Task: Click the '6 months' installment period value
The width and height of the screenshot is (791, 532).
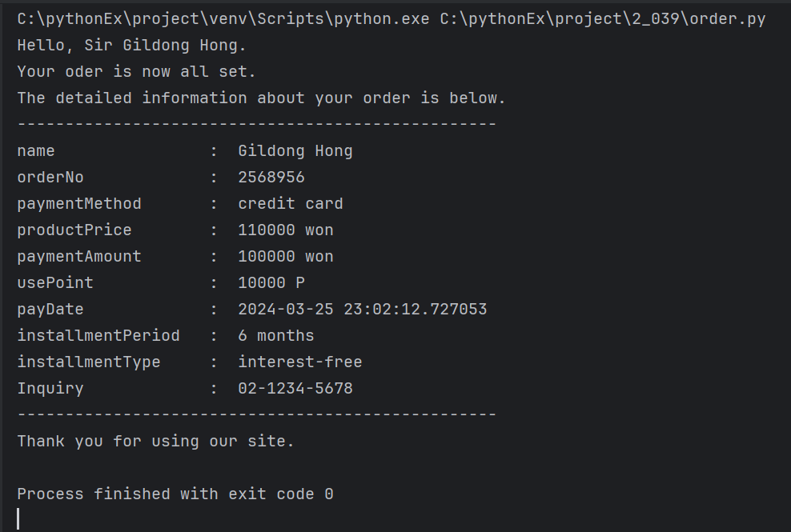Action: coord(276,335)
